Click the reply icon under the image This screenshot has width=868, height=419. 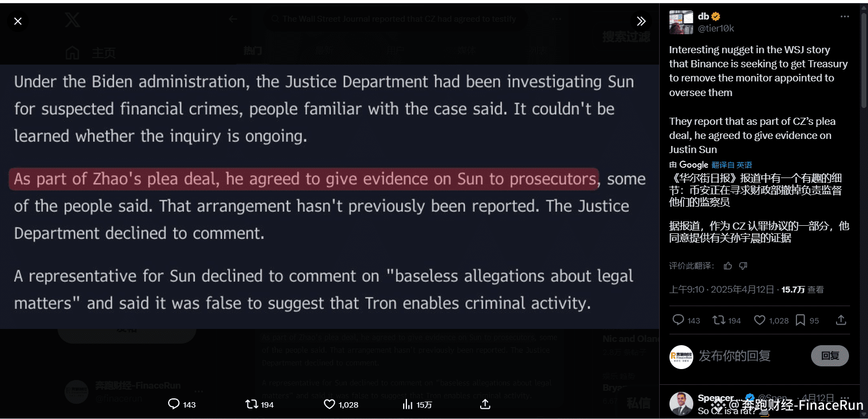(174, 404)
